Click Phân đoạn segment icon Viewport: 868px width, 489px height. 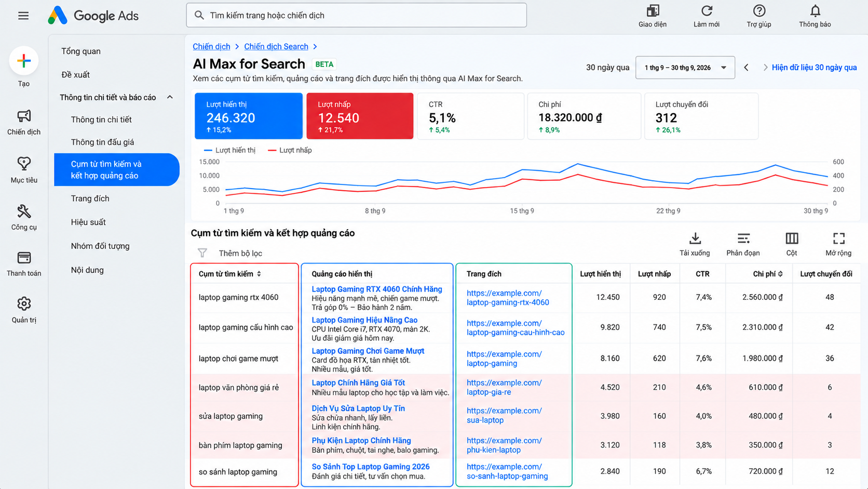point(743,239)
